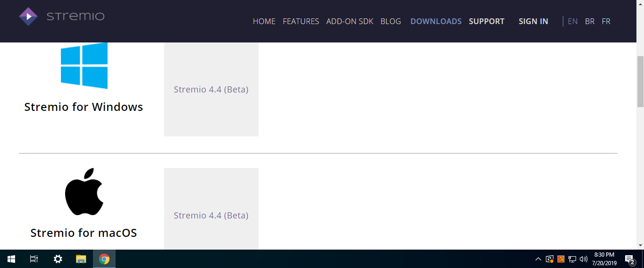Open File Explorer from the taskbar
Image resolution: width=644 pixels, height=268 pixels.
pyautogui.click(x=81, y=259)
